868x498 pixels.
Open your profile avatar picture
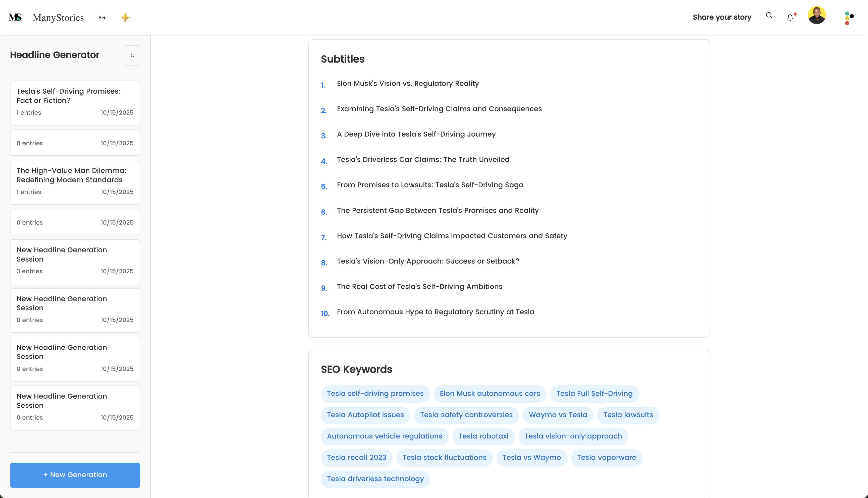click(817, 15)
